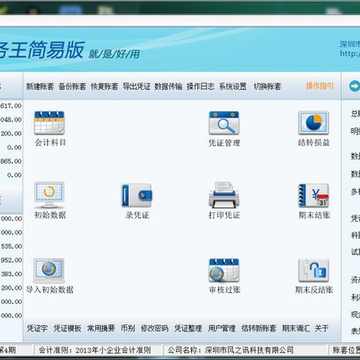Select 备份账套 in the top toolbar

tap(72, 87)
